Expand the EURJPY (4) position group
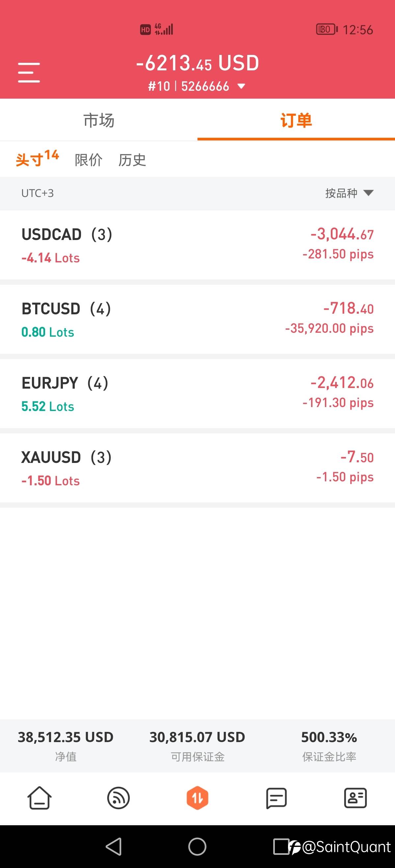The height and width of the screenshot is (868, 395). point(197,394)
